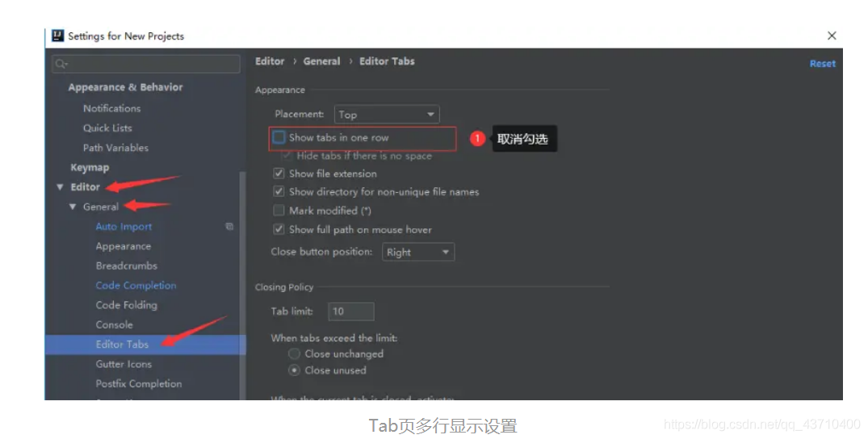The height and width of the screenshot is (439, 868).
Task: Click the IntelliJ logo in title bar
Action: 57,36
